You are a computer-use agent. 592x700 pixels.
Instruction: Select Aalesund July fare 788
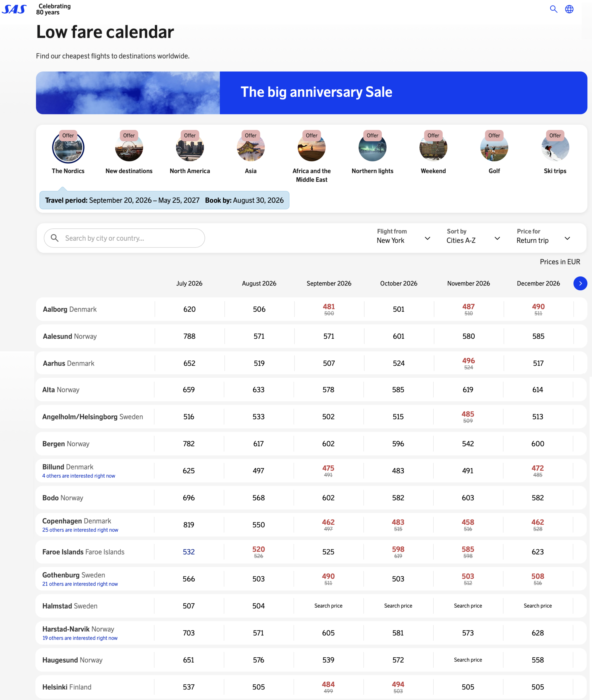(x=189, y=336)
